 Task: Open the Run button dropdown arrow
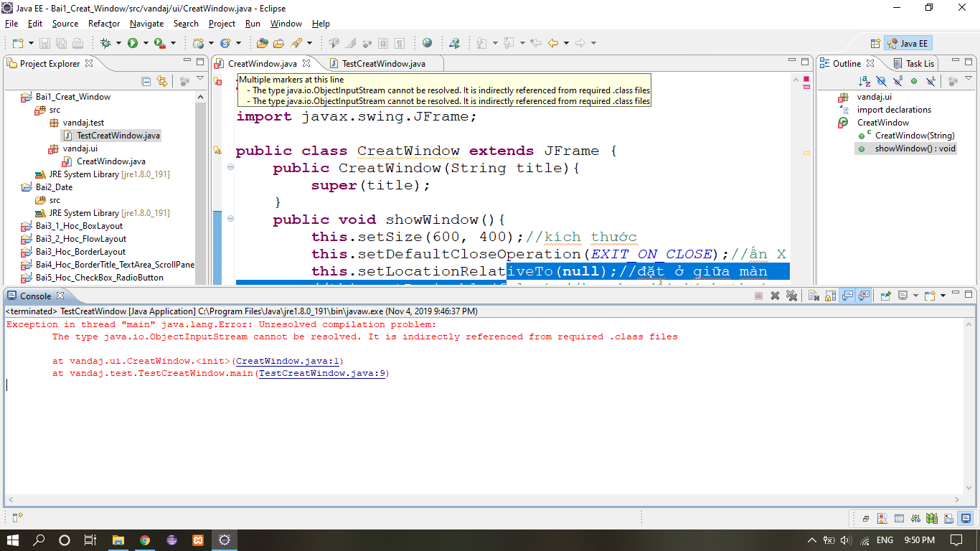coord(146,43)
